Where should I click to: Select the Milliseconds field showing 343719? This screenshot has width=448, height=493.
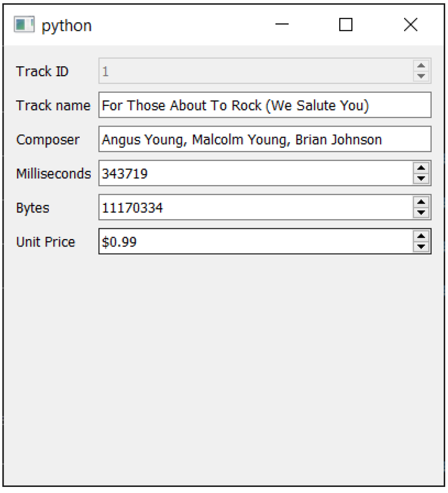256,173
